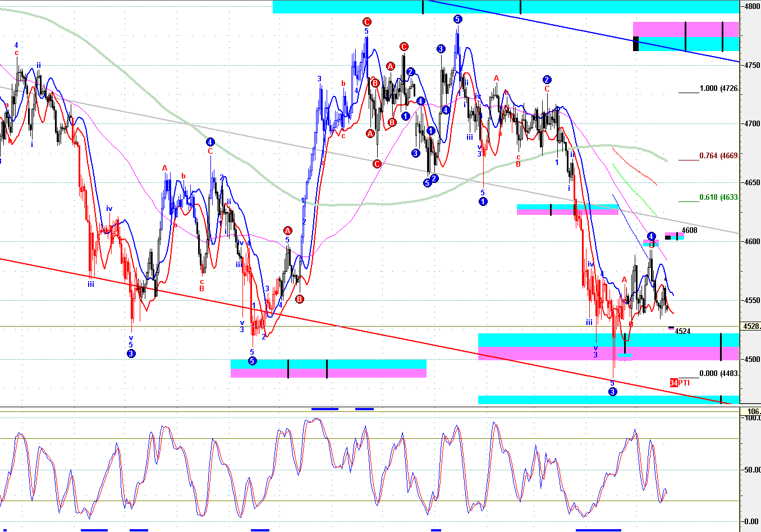Screen dimensions: 761x532
Task: Select the red circled C above blue 5
Action: tap(366, 22)
